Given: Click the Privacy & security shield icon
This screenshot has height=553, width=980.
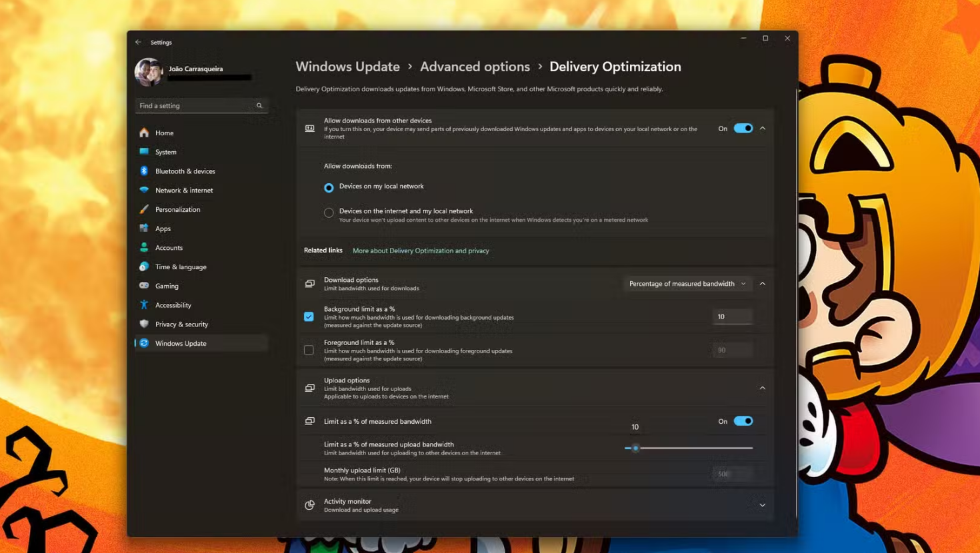Looking at the screenshot, I should (x=144, y=324).
